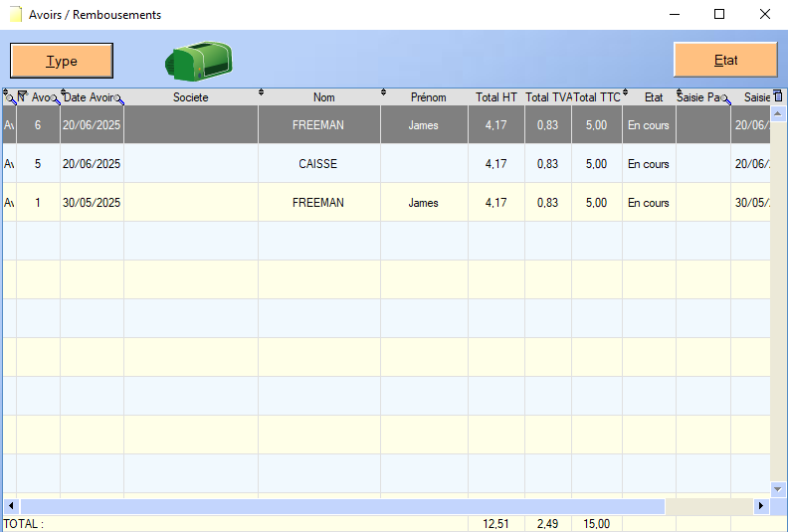
Task: Select the CAISSE row in the Nom column
Action: click(318, 164)
